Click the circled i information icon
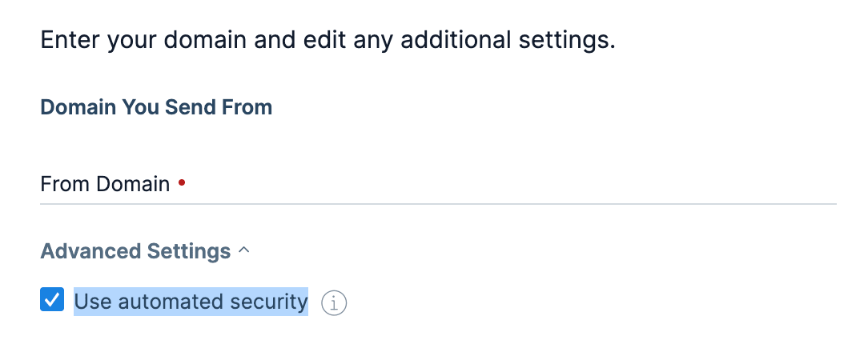Screen dimensions: 868x344 tap(334, 303)
